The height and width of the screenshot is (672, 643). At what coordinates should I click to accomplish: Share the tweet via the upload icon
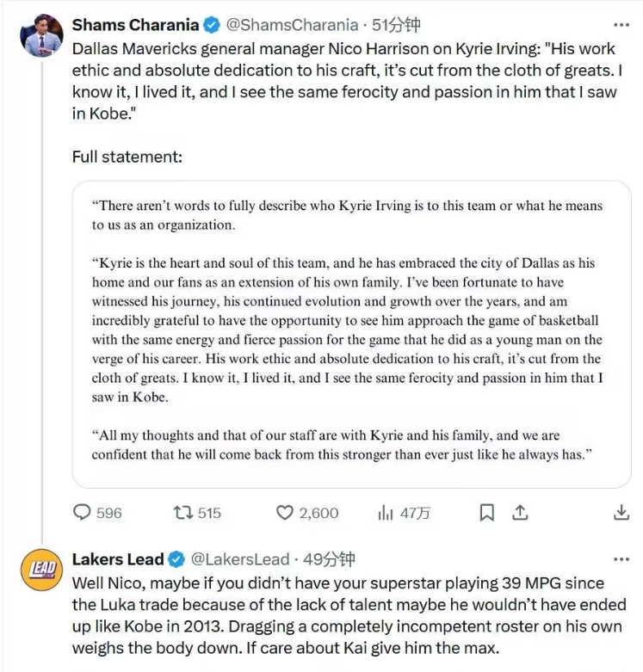tap(520, 513)
